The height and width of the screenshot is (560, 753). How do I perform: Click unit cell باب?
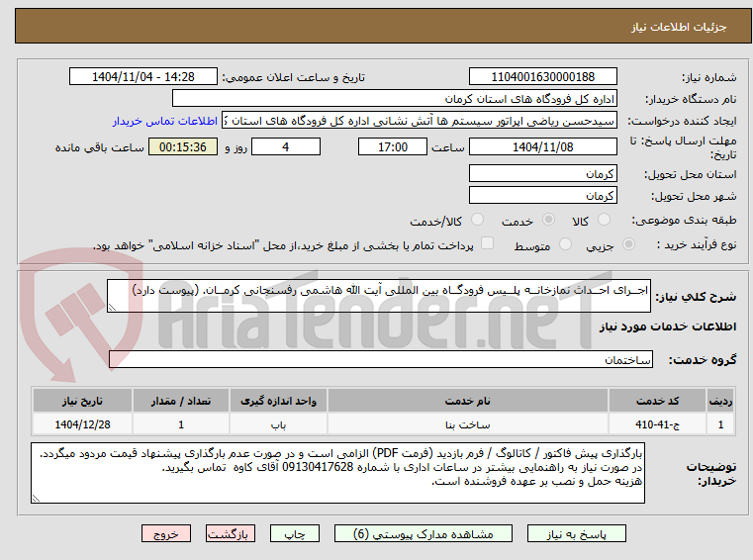[278, 424]
